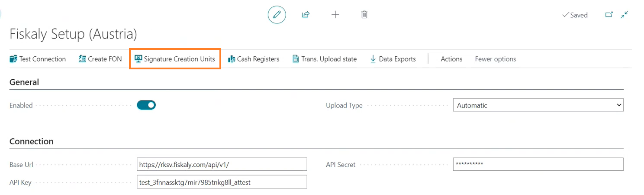Open Trans. Upload state
644x195 pixels.
[325, 59]
